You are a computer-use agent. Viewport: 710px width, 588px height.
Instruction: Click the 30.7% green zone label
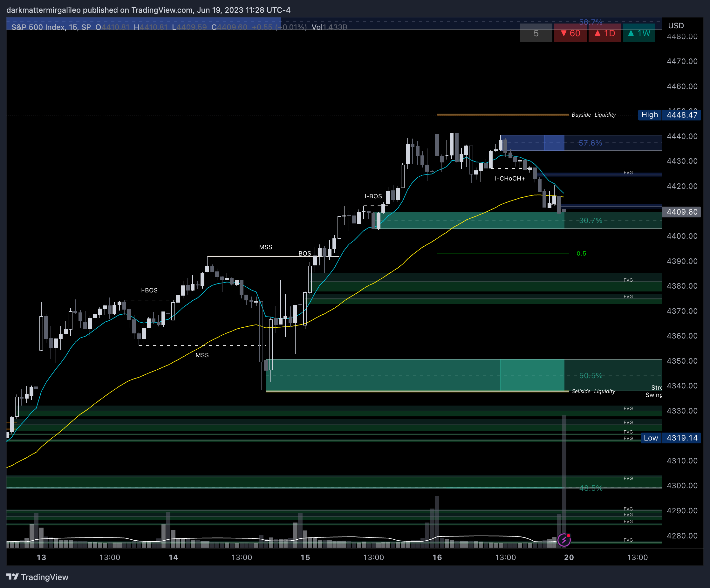coord(591,221)
